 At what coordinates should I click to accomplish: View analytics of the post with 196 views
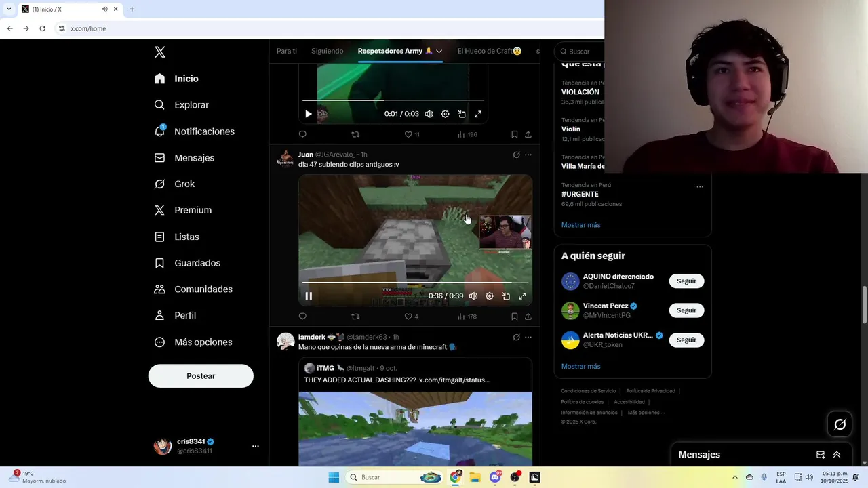click(x=467, y=135)
